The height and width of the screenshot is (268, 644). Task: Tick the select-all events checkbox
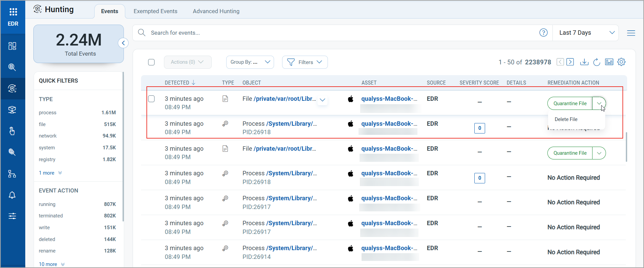pyautogui.click(x=151, y=62)
